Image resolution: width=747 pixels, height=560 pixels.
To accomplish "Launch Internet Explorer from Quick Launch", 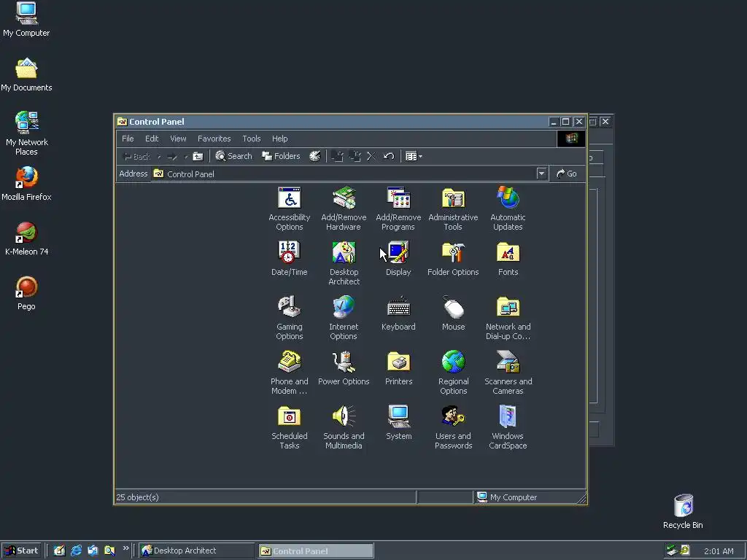I will pos(76,551).
